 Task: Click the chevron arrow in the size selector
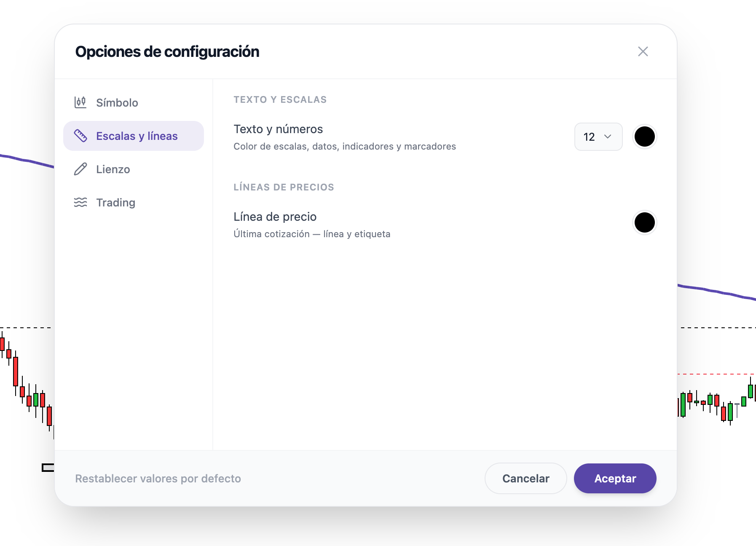pyautogui.click(x=608, y=136)
